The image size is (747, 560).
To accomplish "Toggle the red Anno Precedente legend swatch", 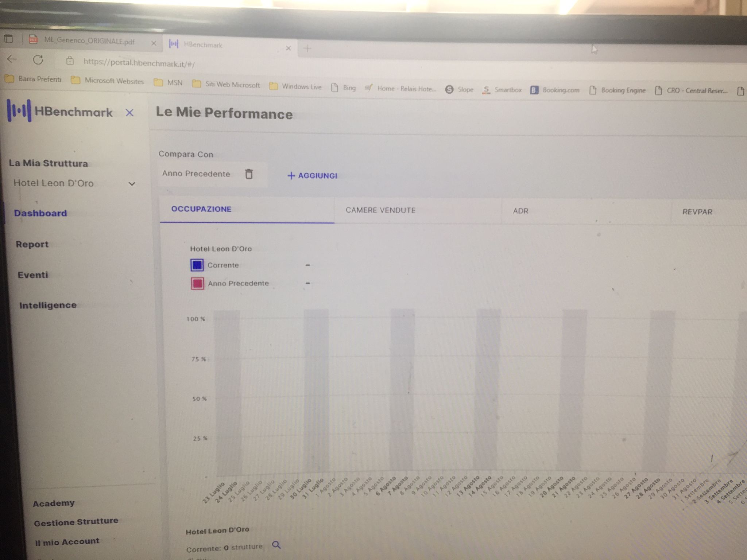I will (x=197, y=283).
